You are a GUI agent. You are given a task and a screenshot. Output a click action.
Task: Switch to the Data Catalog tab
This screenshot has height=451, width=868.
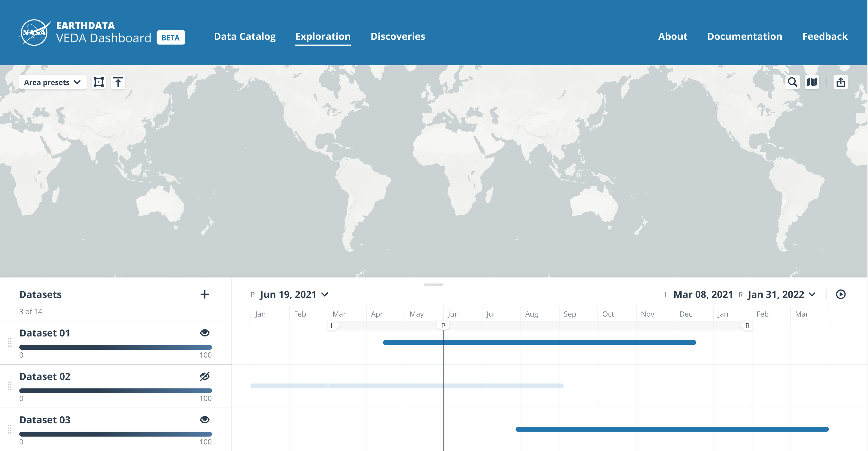point(244,36)
